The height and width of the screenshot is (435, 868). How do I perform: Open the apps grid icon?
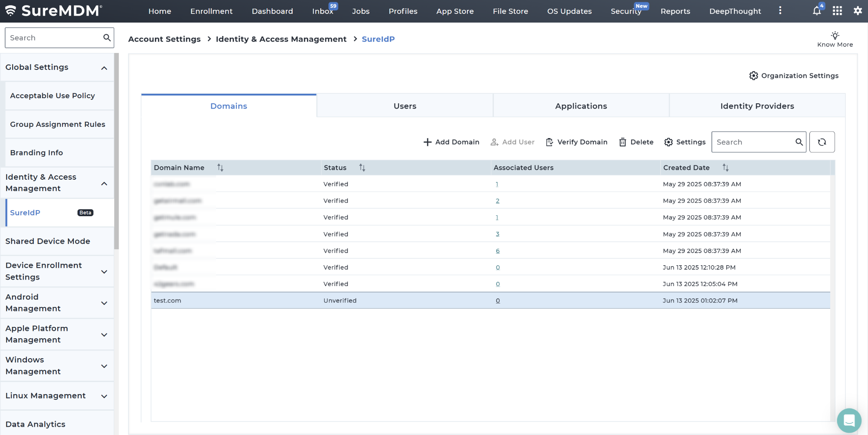[837, 11]
